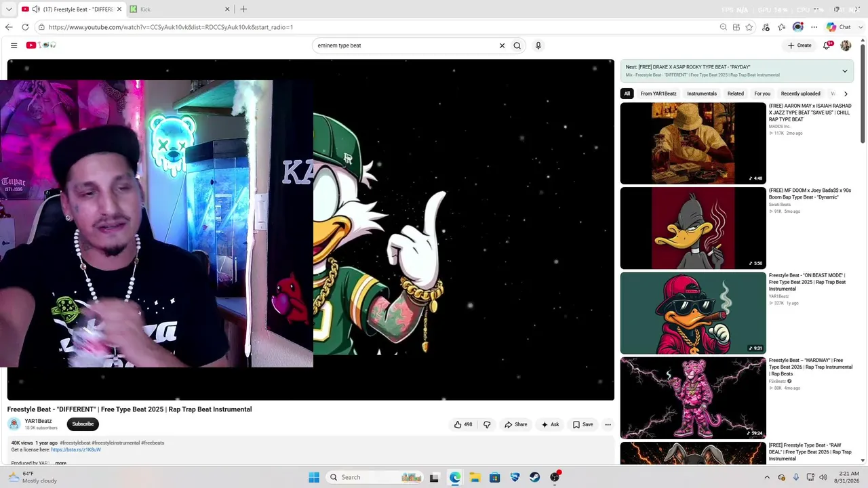Open the bsta.rs license link
The width and height of the screenshot is (868, 488).
pos(76,450)
